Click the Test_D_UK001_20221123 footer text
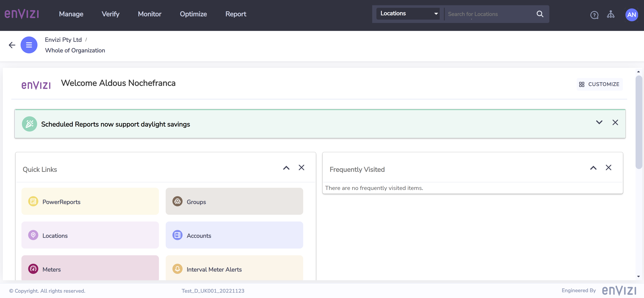Image resolution: width=644 pixels, height=298 pixels. 213,291
